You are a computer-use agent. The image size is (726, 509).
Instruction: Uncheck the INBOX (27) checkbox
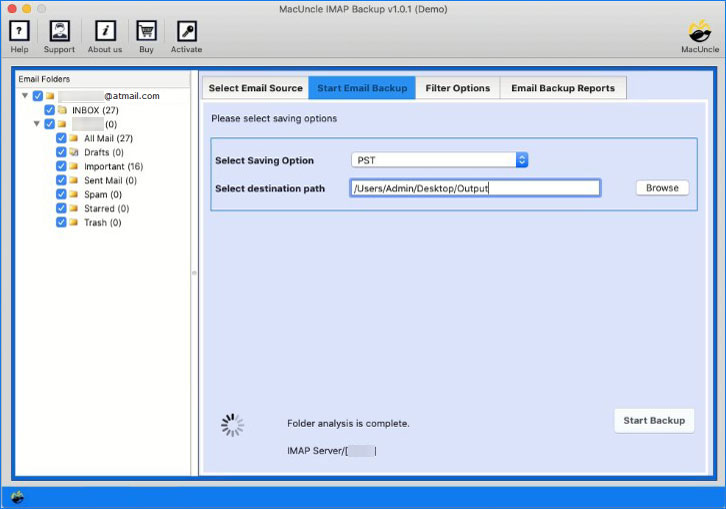(x=50, y=110)
